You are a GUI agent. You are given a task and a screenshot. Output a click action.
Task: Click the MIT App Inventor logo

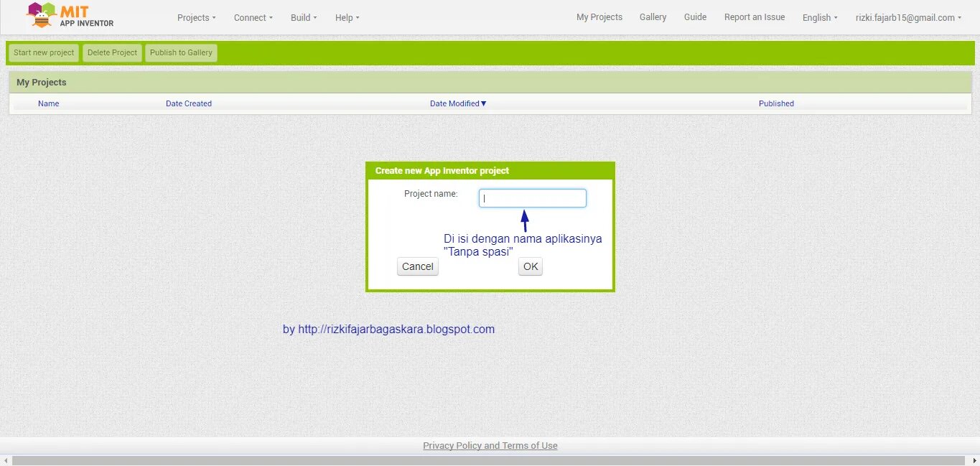[70, 15]
